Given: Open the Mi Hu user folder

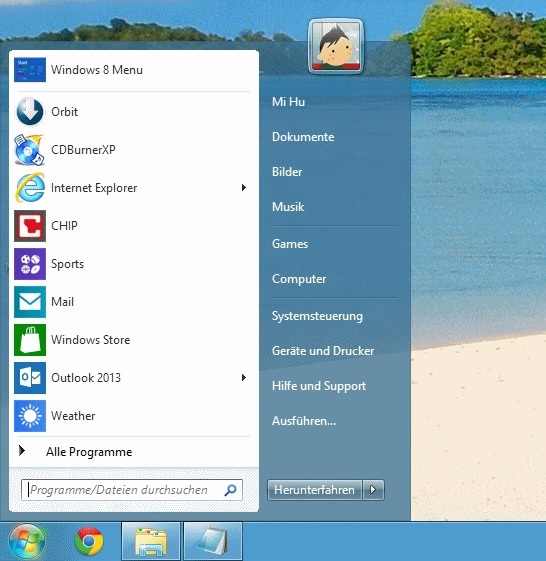Looking at the screenshot, I should click(288, 102).
